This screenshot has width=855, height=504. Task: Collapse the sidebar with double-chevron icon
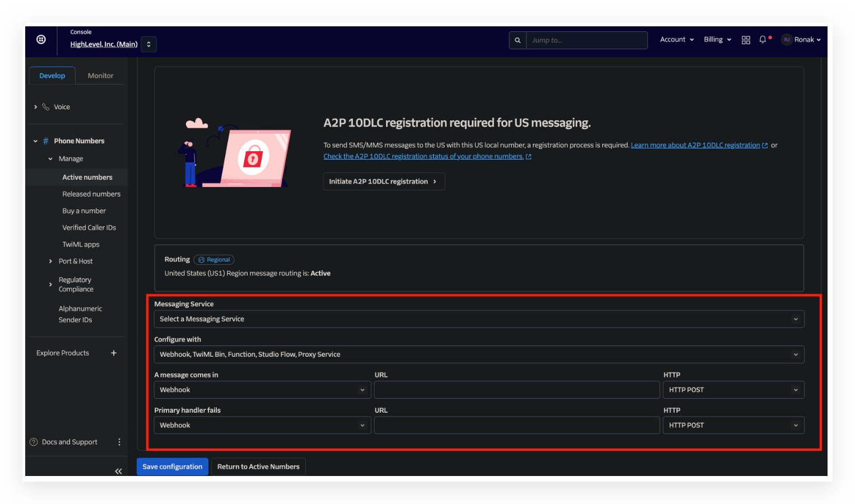(x=118, y=472)
